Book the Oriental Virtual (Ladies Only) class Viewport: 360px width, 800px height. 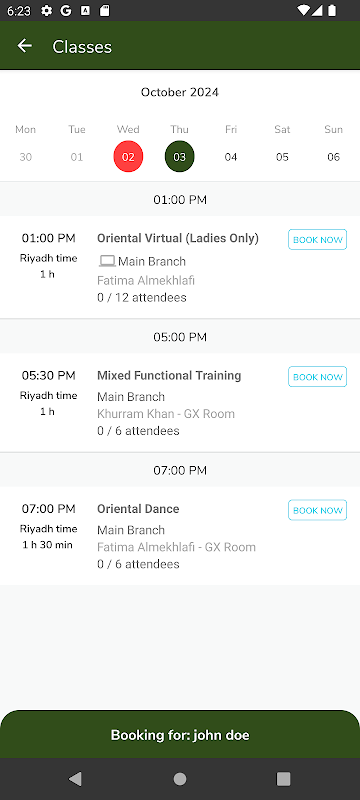(317, 240)
